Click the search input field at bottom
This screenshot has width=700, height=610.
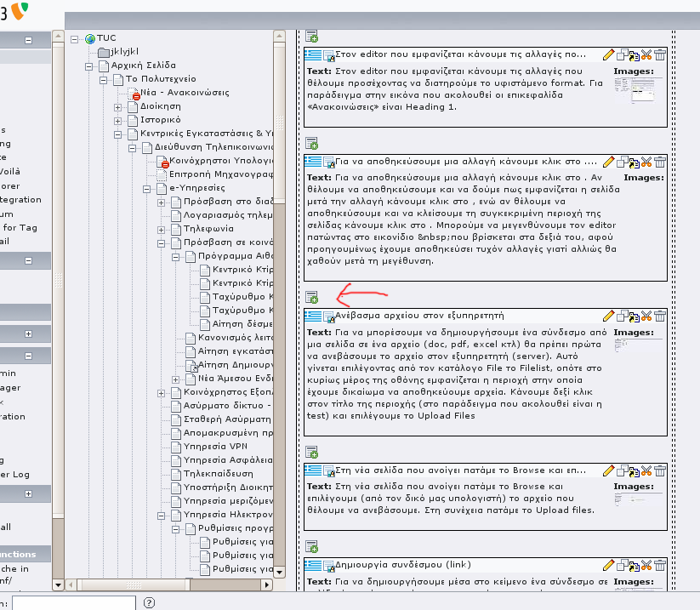[x=73, y=602]
